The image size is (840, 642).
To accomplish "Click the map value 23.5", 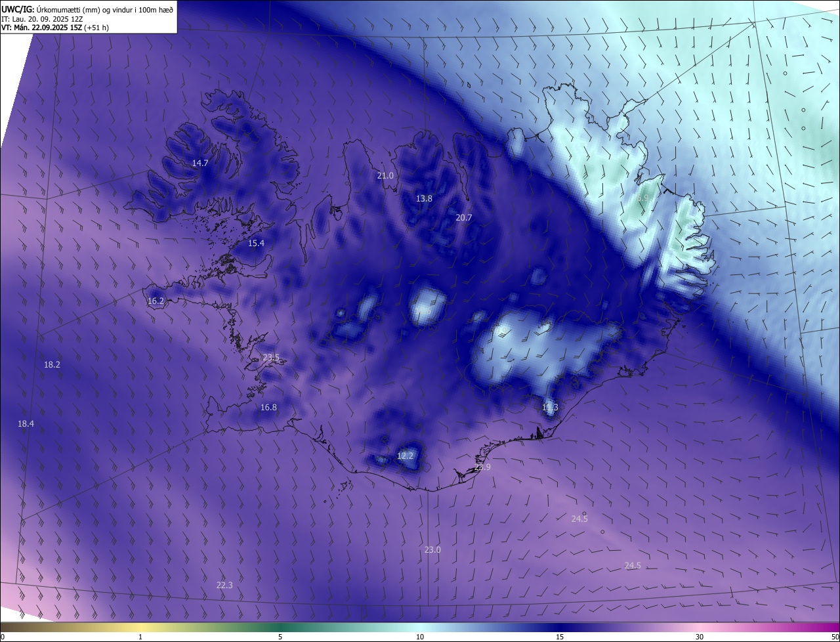I will pos(271,357).
